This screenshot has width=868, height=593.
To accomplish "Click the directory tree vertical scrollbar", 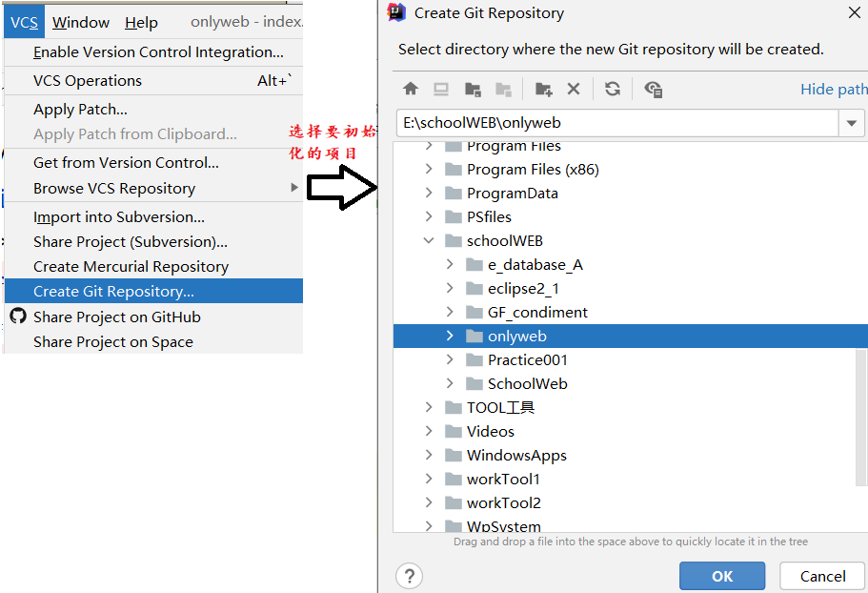I will (x=862, y=417).
